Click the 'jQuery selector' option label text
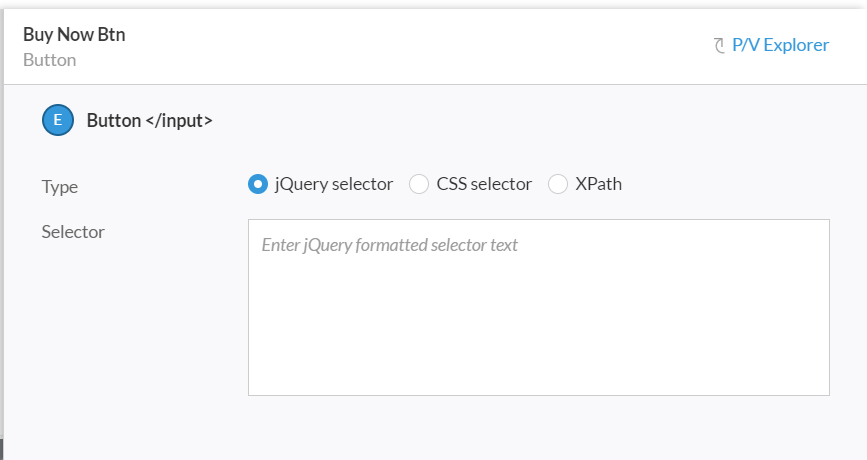Screen dimensions: 867x460 (x=333, y=184)
